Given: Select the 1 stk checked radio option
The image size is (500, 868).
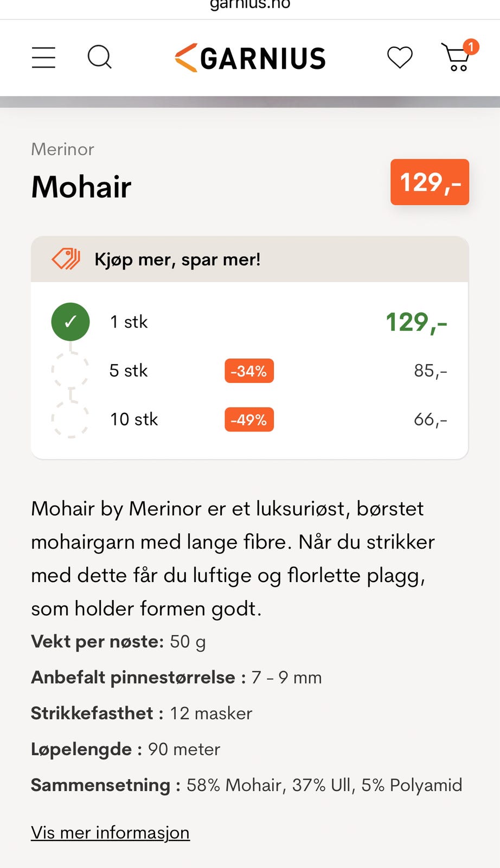Looking at the screenshot, I should click(x=70, y=322).
